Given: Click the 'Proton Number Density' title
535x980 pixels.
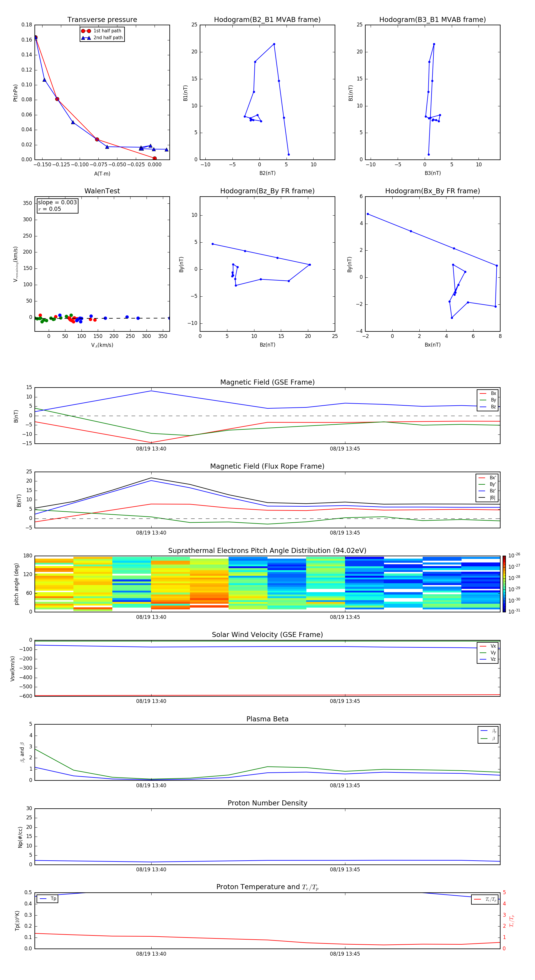Looking at the screenshot, I should 267,804.
